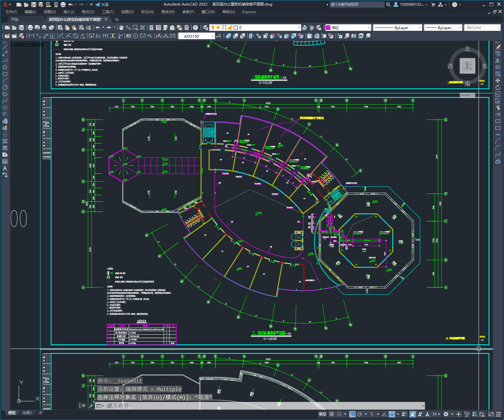The height and width of the screenshot is (420, 504).
Task: Select the Table tool in left toolbar
Action: [5, 161]
